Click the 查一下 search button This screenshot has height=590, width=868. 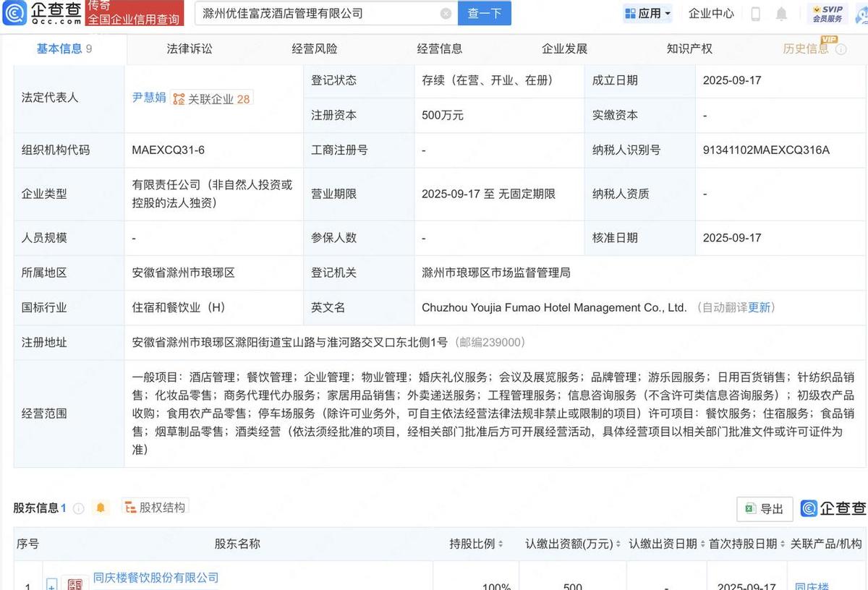(x=485, y=13)
